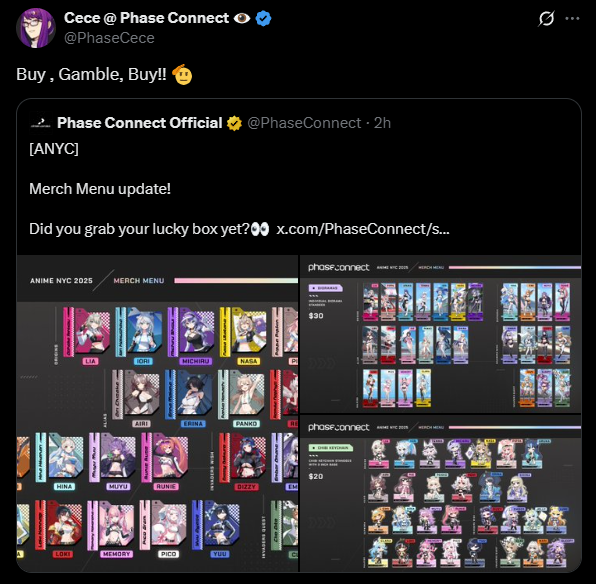Click the eyes emoji after 'lucky box yet?'
Screen dimensions: 596x584
(x=260, y=229)
